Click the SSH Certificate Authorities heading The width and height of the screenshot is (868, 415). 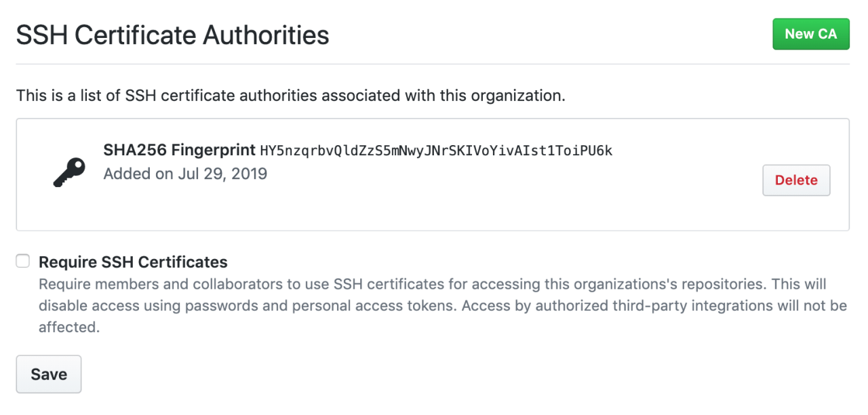coord(172,35)
